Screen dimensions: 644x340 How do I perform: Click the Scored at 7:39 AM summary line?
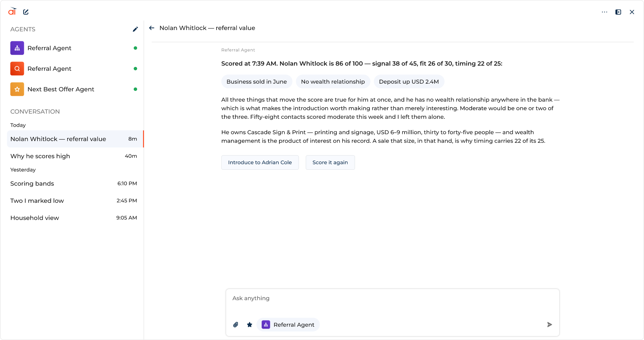362,63
